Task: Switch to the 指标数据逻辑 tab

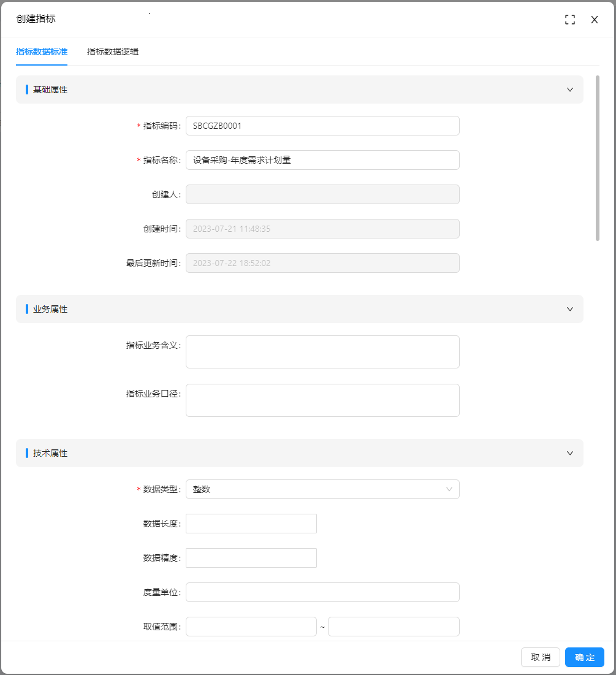Action: click(113, 51)
